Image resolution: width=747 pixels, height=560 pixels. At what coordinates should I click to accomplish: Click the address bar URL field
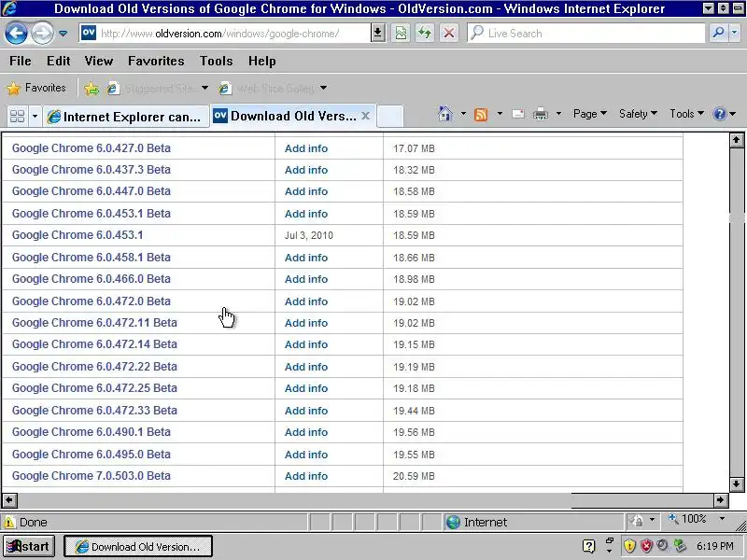point(224,34)
